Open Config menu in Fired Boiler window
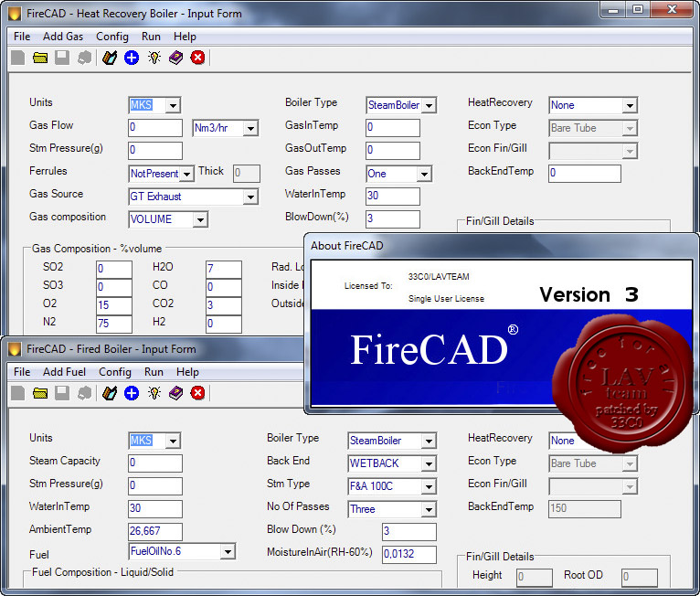700x596 pixels. pyautogui.click(x=115, y=372)
